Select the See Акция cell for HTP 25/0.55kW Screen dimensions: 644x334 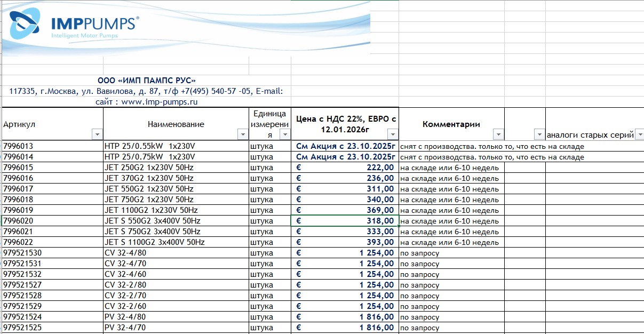pos(345,146)
